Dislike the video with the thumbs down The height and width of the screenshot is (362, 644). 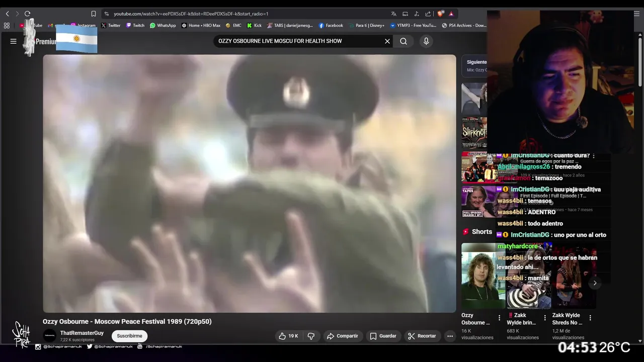click(x=311, y=336)
